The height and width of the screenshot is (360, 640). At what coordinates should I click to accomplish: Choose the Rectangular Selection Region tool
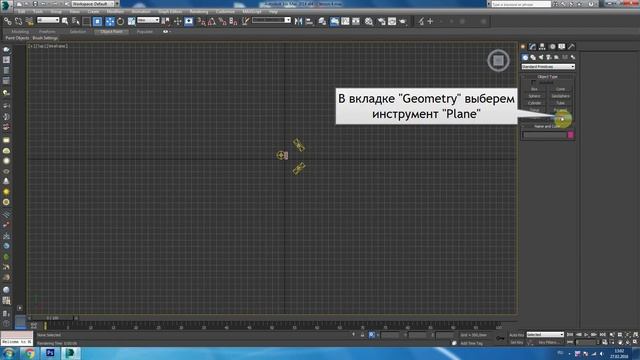[87, 21]
